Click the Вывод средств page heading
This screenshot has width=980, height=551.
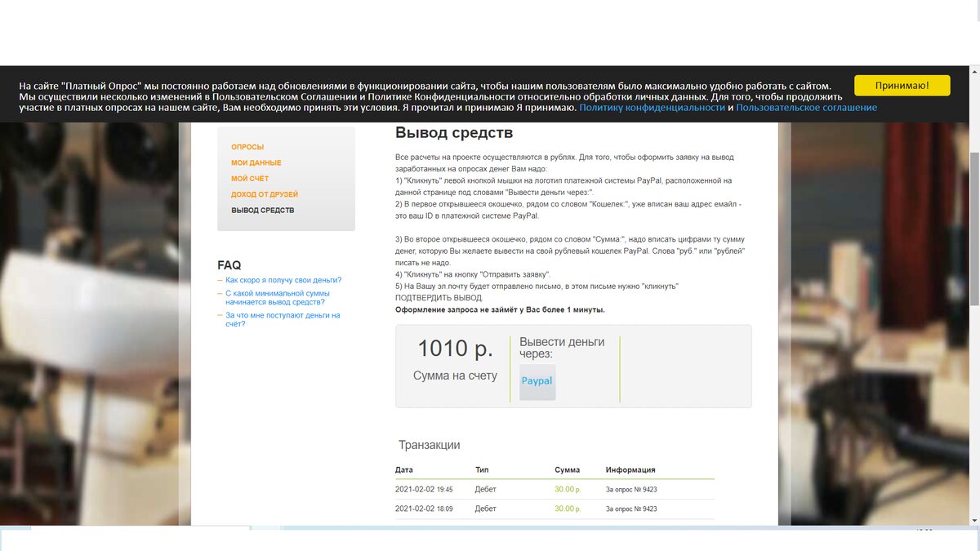pyautogui.click(x=454, y=133)
